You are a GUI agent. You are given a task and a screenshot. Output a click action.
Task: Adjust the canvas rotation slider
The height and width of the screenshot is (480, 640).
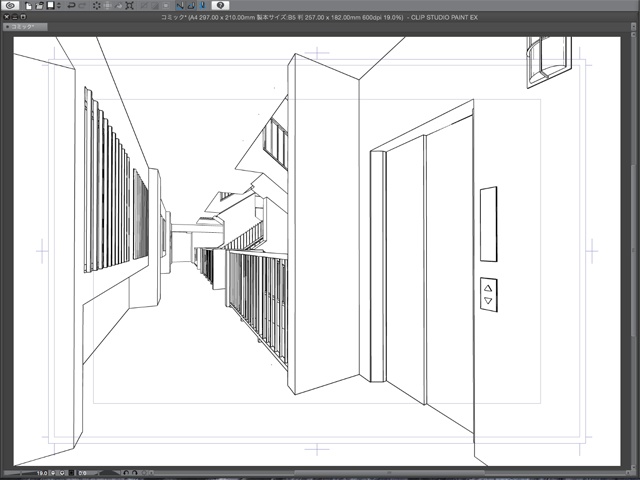pos(107,473)
